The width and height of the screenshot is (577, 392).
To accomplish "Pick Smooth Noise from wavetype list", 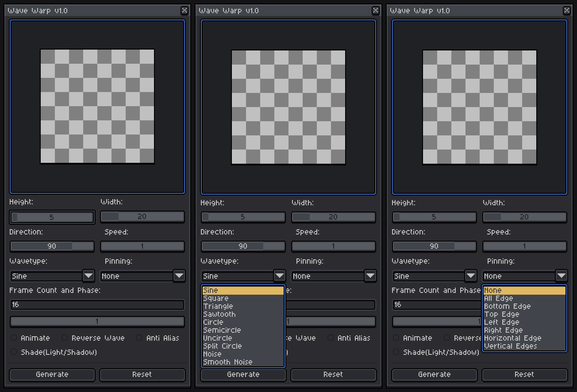I will (243, 362).
